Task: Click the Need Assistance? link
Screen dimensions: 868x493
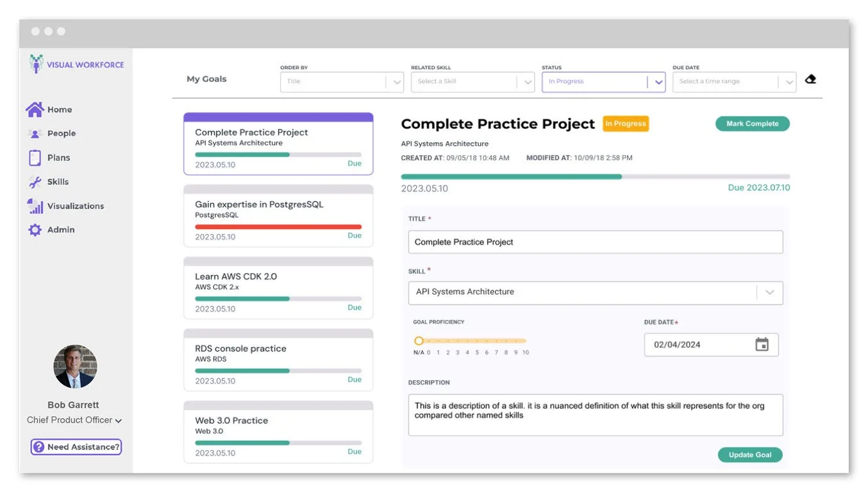Action: tap(75, 447)
